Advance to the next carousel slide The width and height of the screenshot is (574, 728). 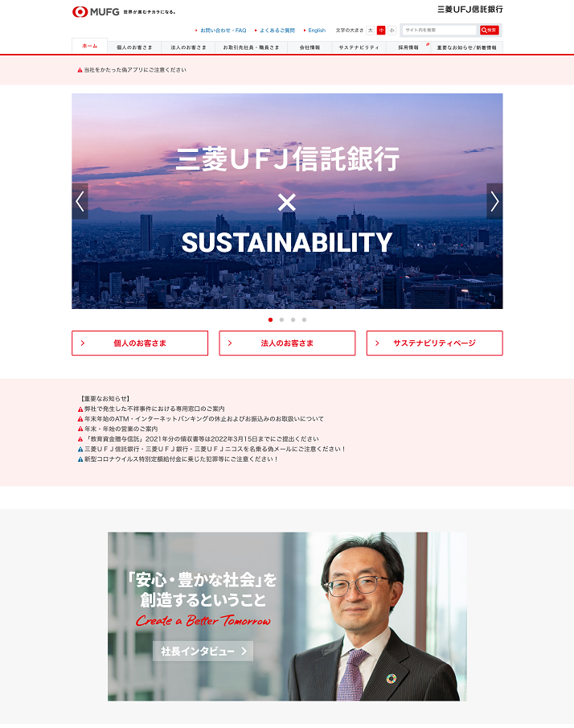pos(494,201)
